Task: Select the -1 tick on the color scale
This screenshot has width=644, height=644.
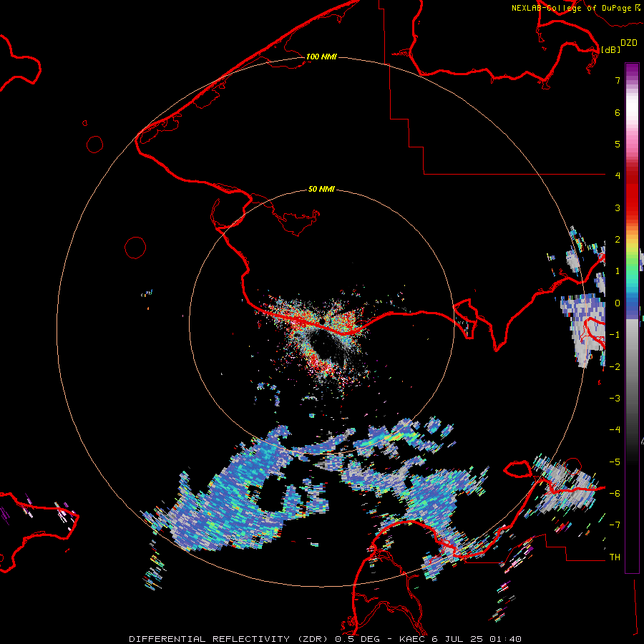Action: [x=615, y=334]
